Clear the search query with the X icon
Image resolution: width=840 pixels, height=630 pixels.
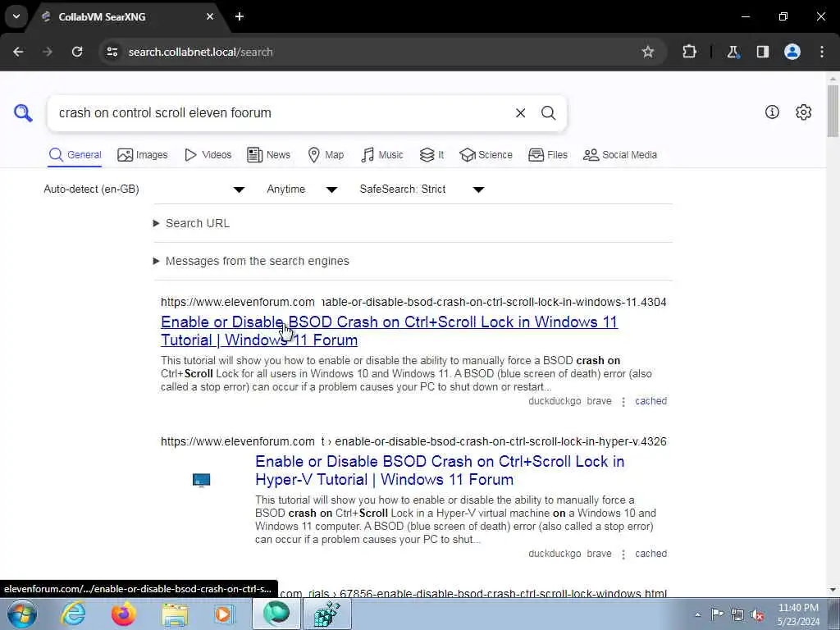click(520, 113)
